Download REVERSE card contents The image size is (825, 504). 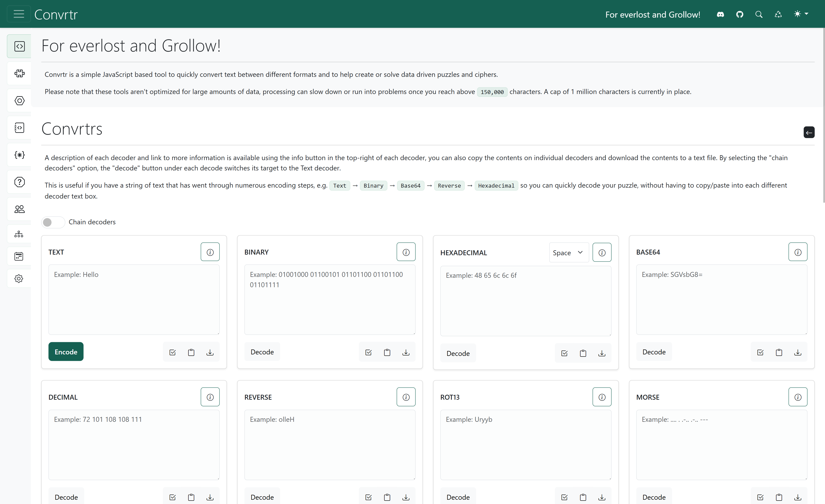coord(406,497)
